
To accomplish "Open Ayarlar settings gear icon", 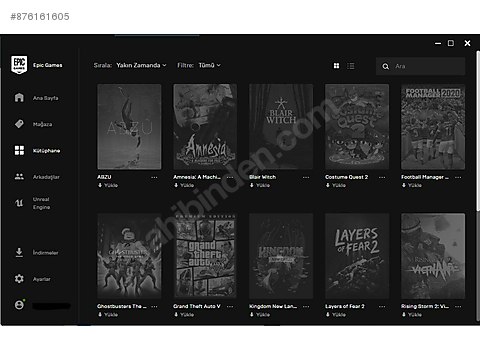I will pos(19,279).
